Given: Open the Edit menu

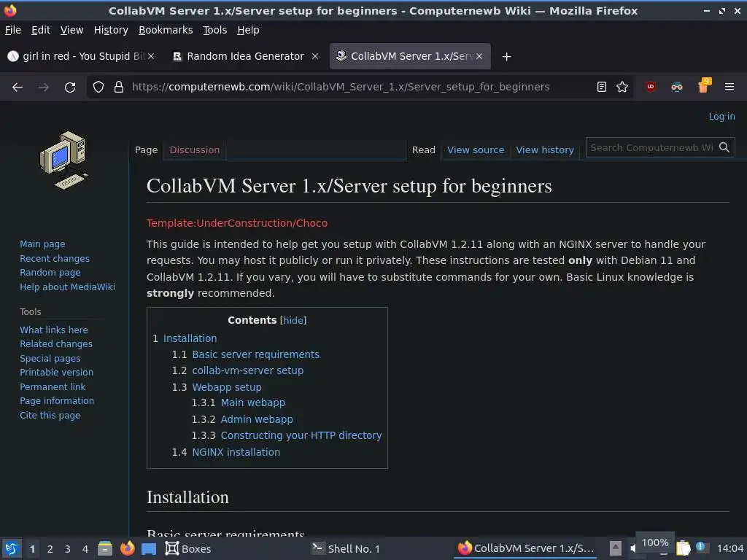Looking at the screenshot, I should tap(41, 30).
